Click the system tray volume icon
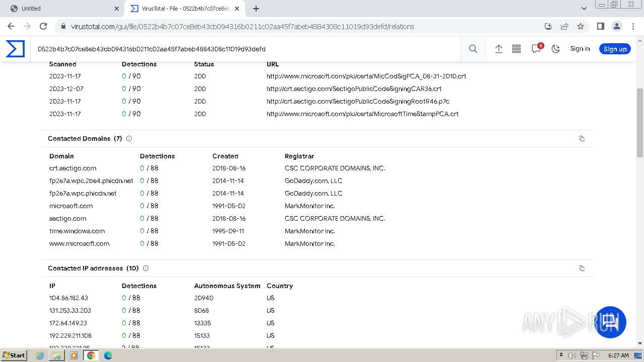This screenshot has width=644, height=362. [572, 355]
